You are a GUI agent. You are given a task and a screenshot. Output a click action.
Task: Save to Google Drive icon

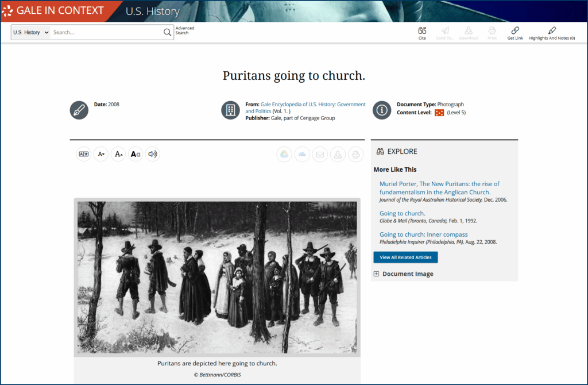(x=284, y=154)
